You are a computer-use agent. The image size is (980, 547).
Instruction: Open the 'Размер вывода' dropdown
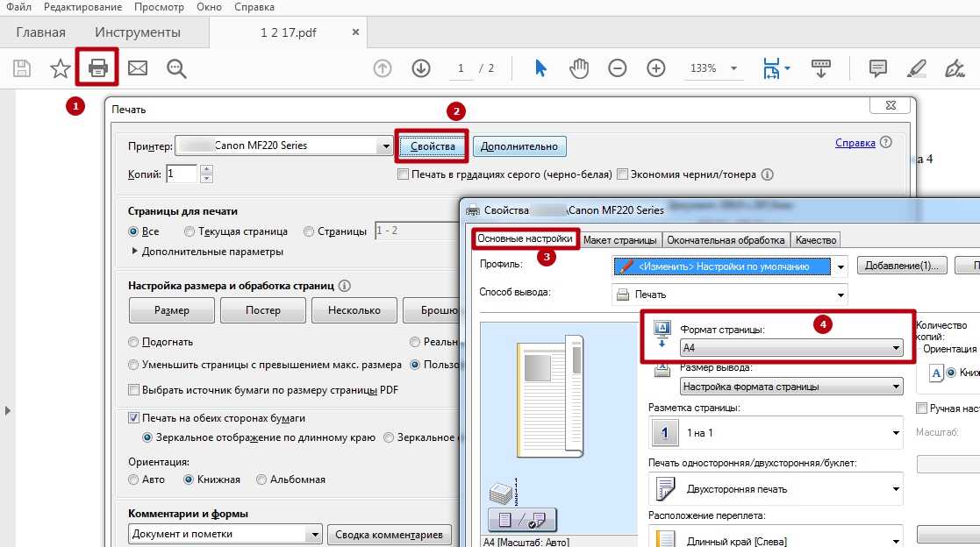point(791,387)
